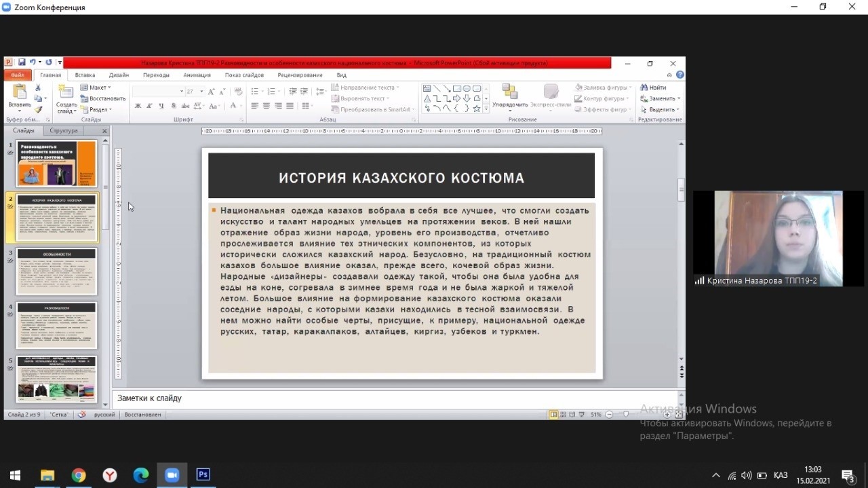Image resolution: width=868 pixels, height=488 pixels.
Task: Click the Reset (Восстановить) slide button
Action: point(102,98)
